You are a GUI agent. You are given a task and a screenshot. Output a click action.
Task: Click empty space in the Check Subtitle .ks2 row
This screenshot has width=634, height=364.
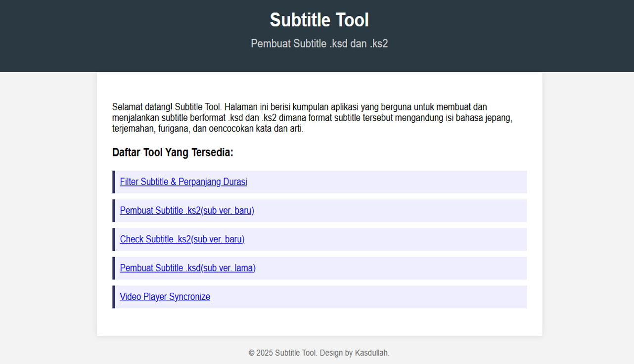click(396, 239)
